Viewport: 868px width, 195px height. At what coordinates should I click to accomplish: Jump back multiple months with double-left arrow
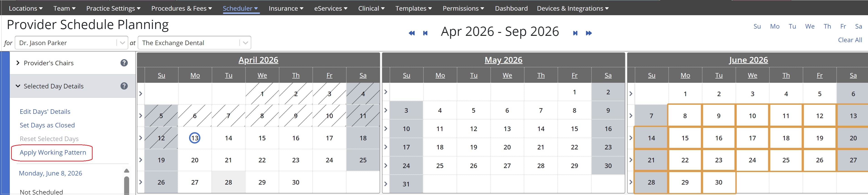pos(411,33)
